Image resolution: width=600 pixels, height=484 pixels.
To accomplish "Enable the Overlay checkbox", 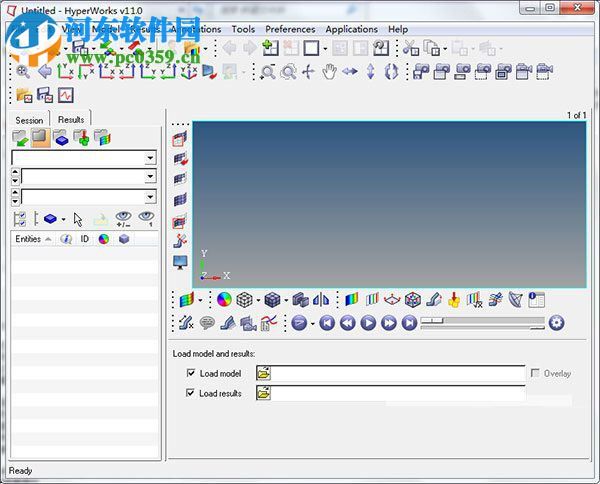I will tap(535, 373).
